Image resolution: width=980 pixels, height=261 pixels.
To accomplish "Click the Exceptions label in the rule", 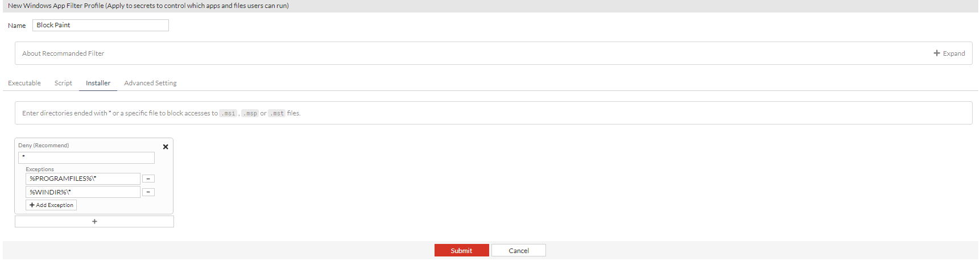I will point(40,169).
